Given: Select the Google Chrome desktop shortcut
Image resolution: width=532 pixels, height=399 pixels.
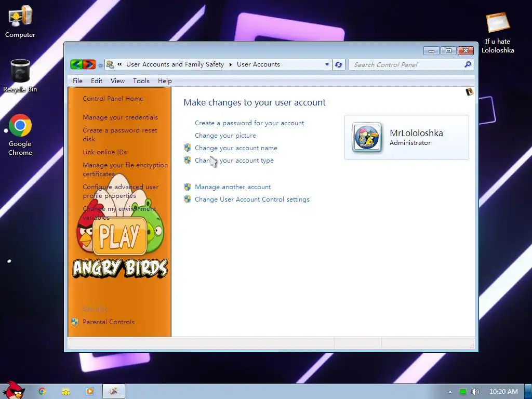Looking at the screenshot, I should point(20,135).
